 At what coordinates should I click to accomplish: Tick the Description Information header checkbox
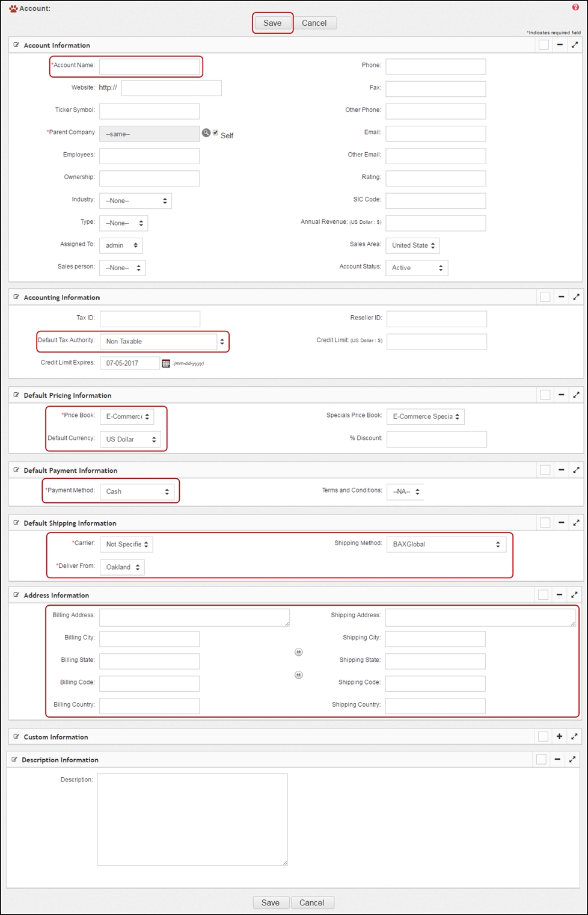pyautogui.click(x=541, y=759)
